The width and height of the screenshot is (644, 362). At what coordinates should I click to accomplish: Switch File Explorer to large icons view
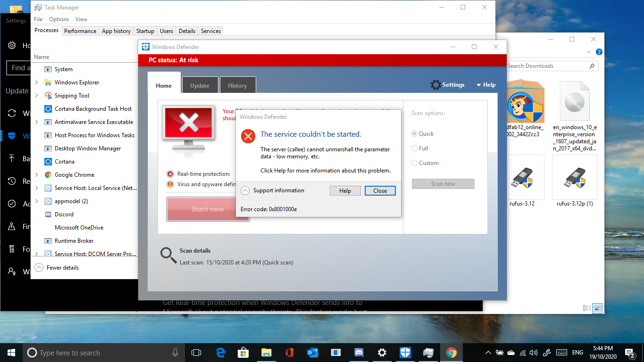pyautogui.click(x=597, y=308)
